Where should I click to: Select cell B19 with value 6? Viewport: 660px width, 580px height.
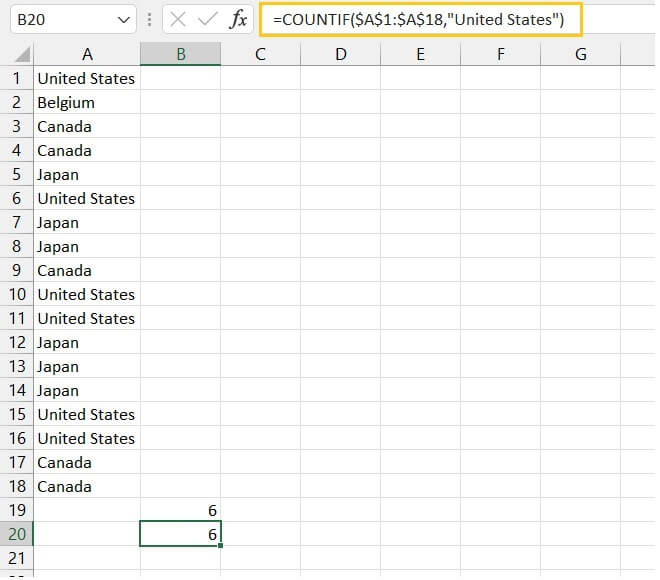tap(181, 510)
